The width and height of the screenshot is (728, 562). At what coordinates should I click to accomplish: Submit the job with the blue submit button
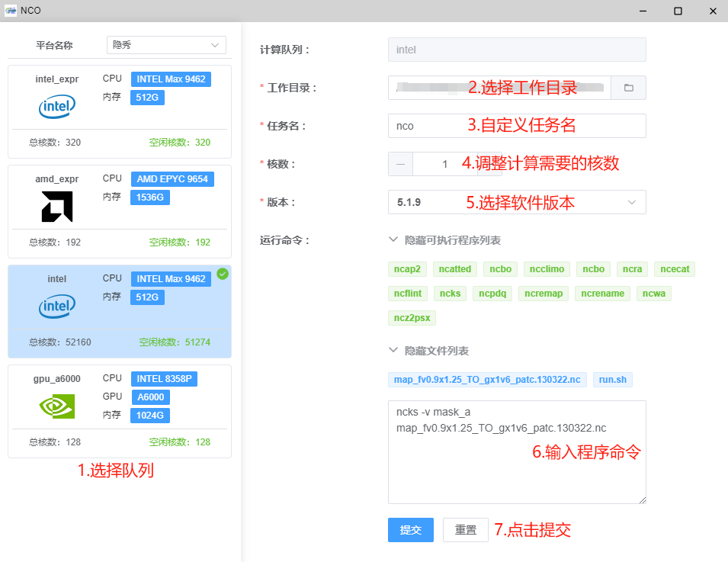(x=410, y=530)
